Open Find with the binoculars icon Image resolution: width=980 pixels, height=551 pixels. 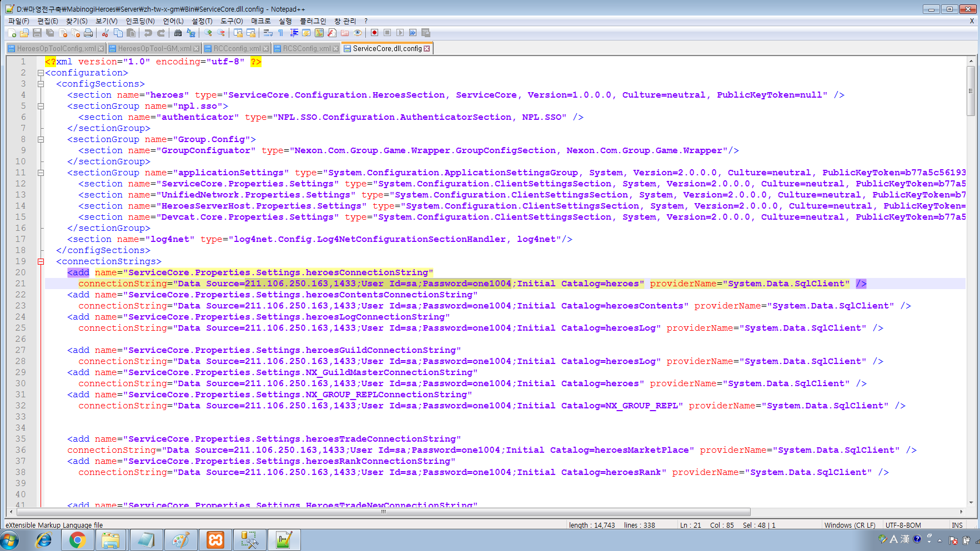pyautogui.click(x=178, y=33)
